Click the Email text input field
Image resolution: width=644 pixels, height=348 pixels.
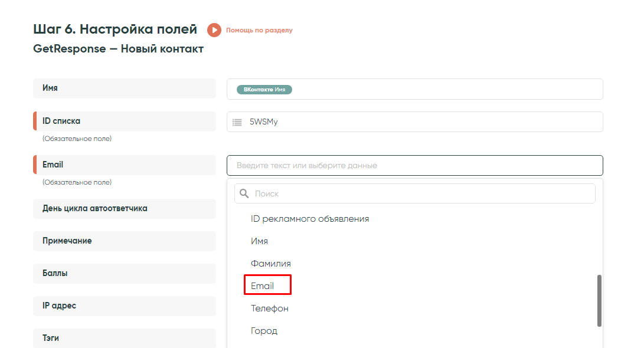pyautogui.click(x=414, y=166)
